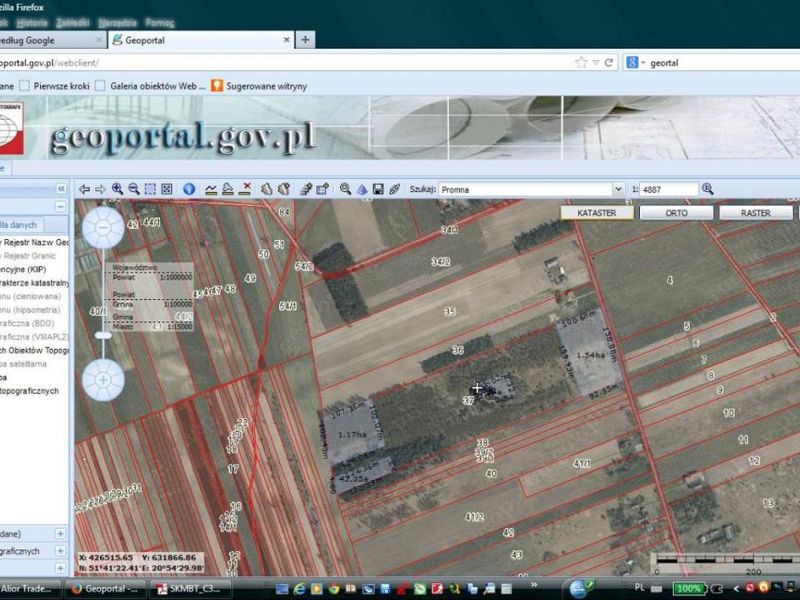Switch map to RASTER view
The image size is (800, 600).
pos(756,213)
